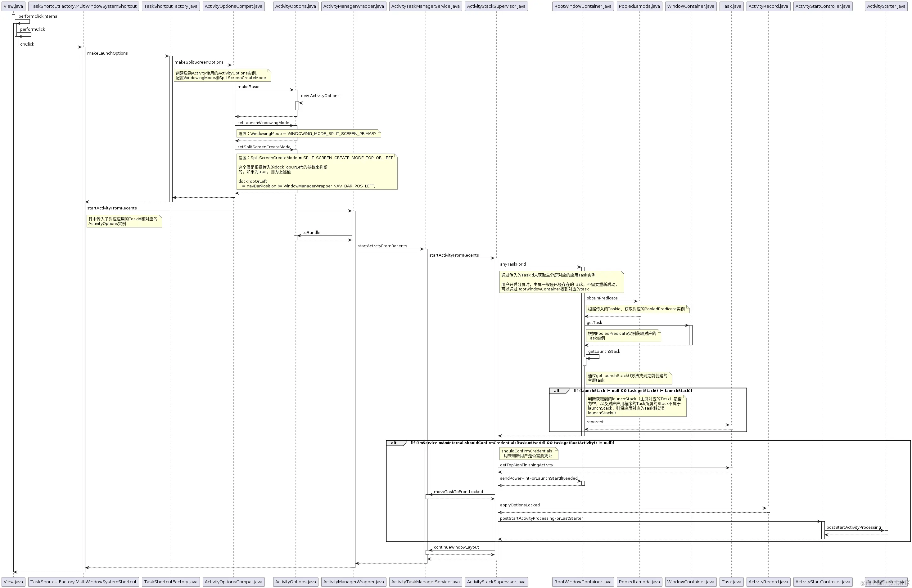Viewport: 912px width, 588px height.
Task: Click the postStartActivityProcessing message label
Action: point(853,527)
